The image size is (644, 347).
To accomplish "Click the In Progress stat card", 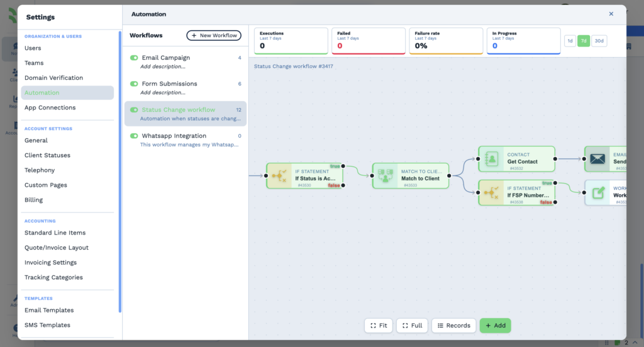I will point(524,41).
